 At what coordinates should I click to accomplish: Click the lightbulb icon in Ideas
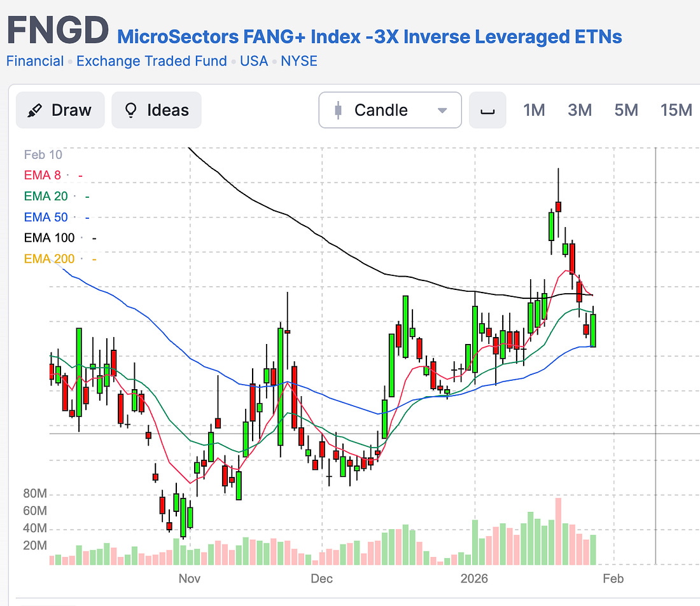[x=131, y=110]
